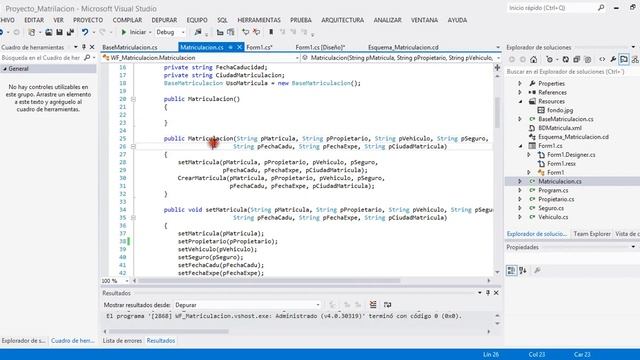The width and height of the screenshot is (640, 360).
Task: Close the Cuadro de herramientas panel
Action: click(x=92, y=47)
